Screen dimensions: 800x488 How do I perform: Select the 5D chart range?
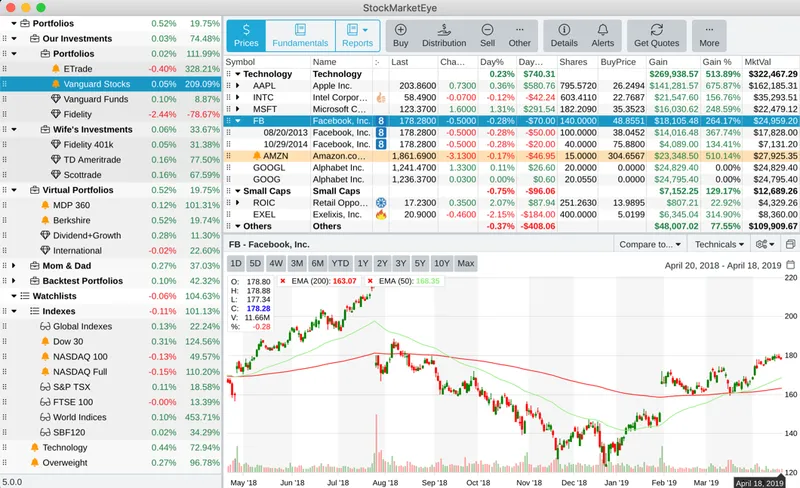tap(255, 263)
